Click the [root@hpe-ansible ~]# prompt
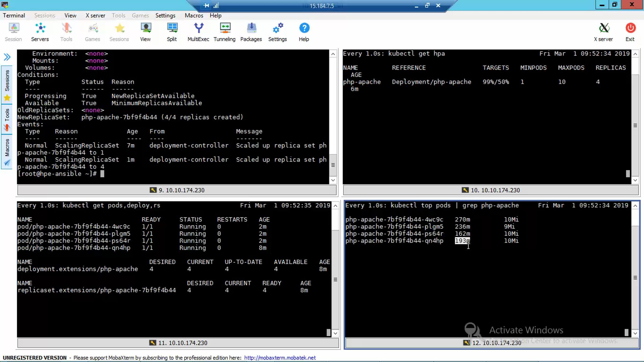Image resolution: width=644 pixels, height=362 pixels. click(57, 174)
